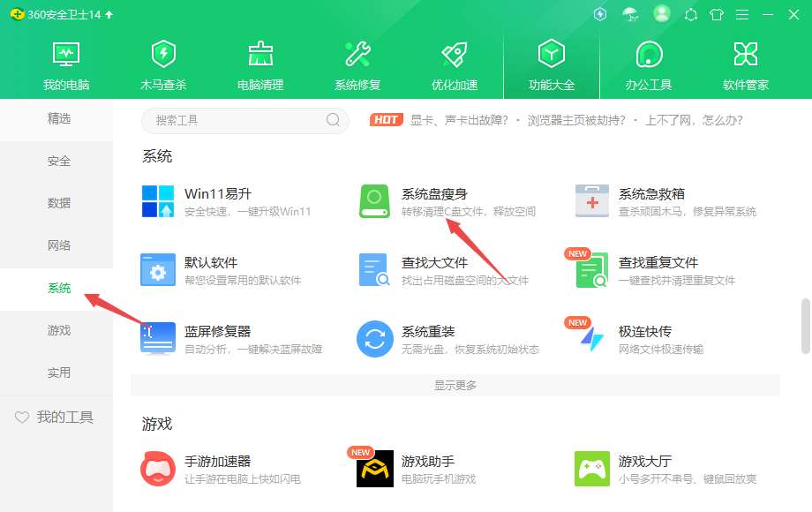Open 默认软件 default software settings
The height and width of the screenshot is (512, 812).
(158, 270)
